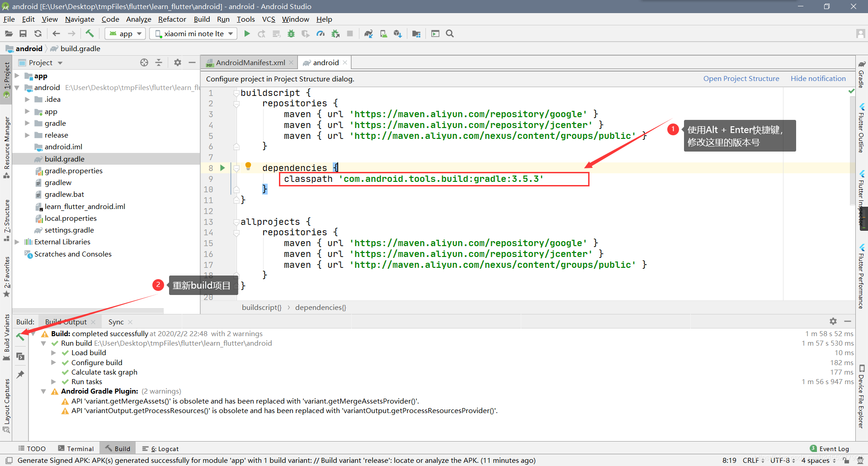Click the Debug app bug icon
The height and width of the screenshot is (466, 868).
coord(291,33)
